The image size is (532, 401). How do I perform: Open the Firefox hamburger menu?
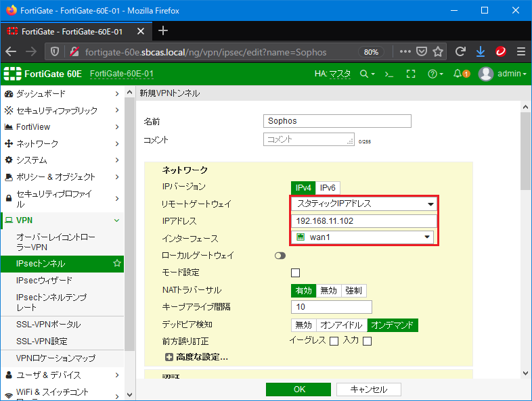(x=521, y=51)
